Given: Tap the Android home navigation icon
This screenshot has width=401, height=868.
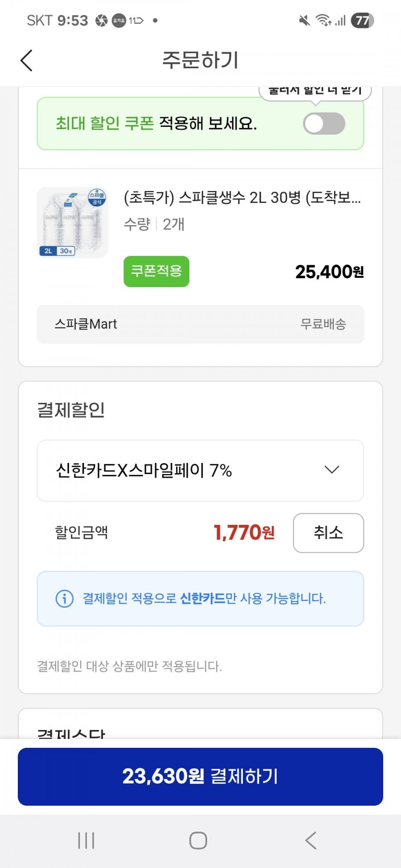Looking at the screenshot, I should tap(198, 840).
